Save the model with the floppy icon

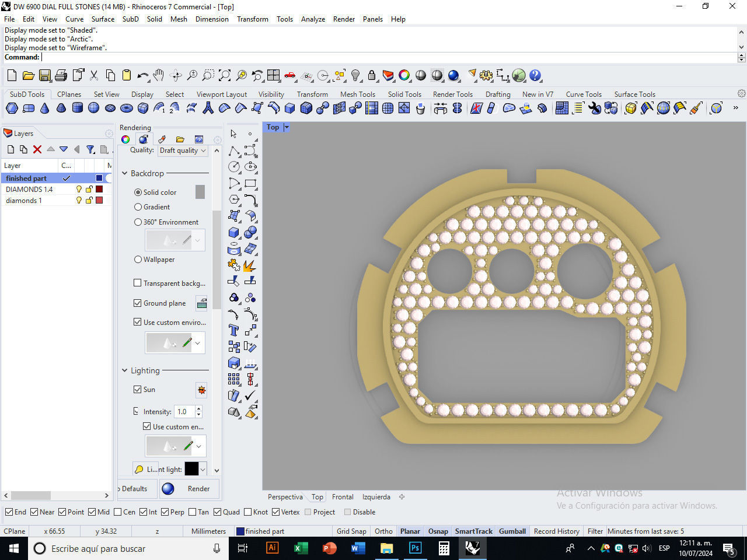pos(44,75)
